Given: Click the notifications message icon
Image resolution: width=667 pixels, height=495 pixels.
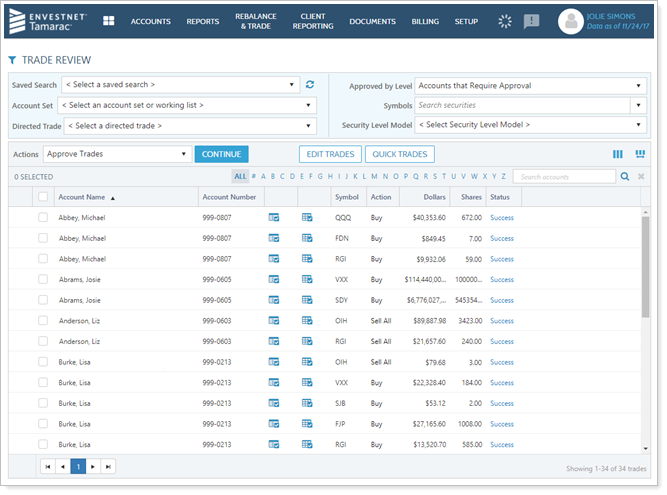Looking at the screenshot, I should pos(531,21).
